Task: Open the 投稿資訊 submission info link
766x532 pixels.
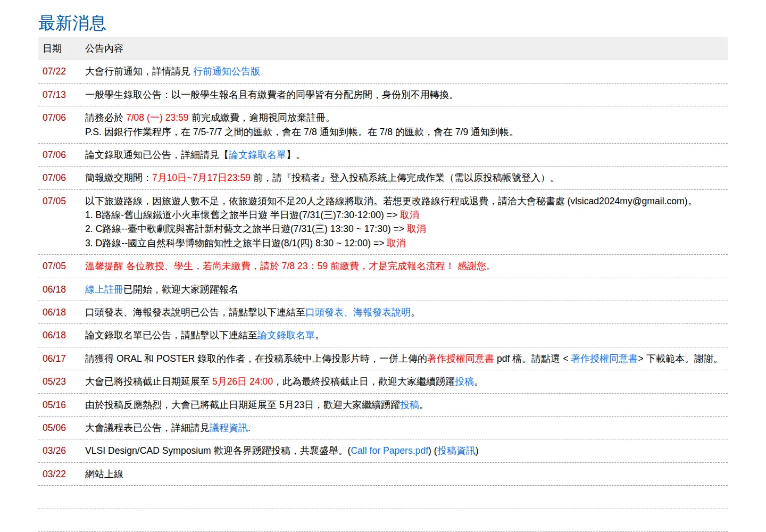Action: coord(456,451)
